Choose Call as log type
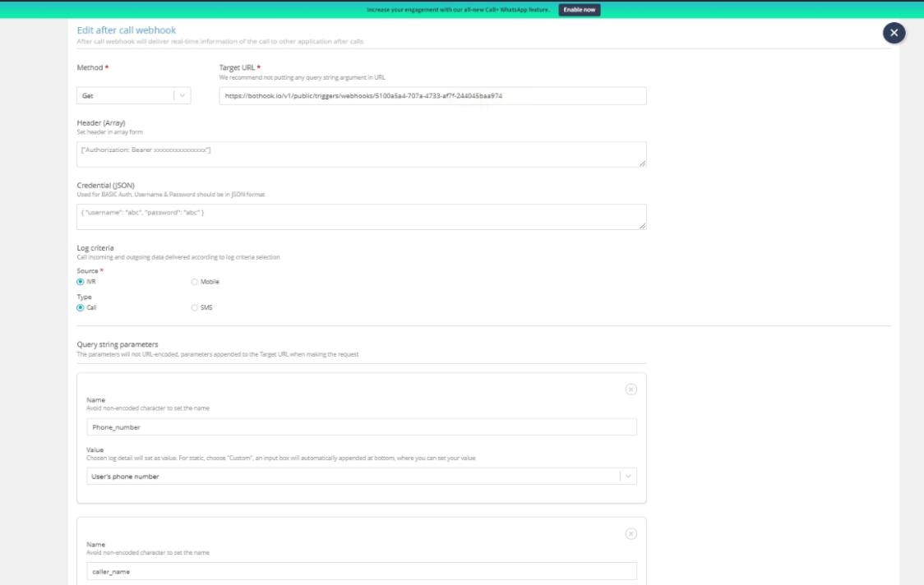This screenshot has height=585, width=924. pyautogui.click(x=81, y=308)
